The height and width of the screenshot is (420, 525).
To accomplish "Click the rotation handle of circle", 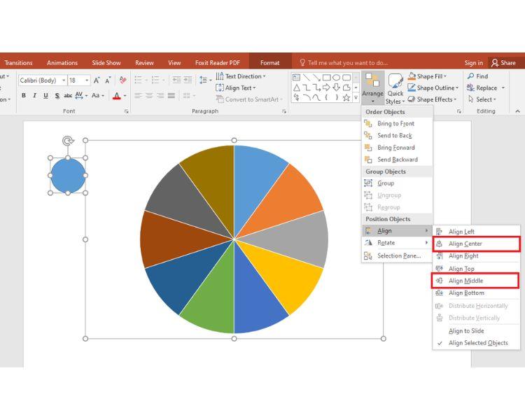I will point(68,141).
